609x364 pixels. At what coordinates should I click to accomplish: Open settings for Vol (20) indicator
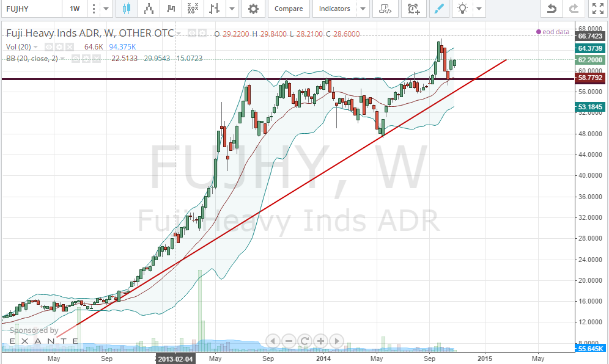[59, 47]
